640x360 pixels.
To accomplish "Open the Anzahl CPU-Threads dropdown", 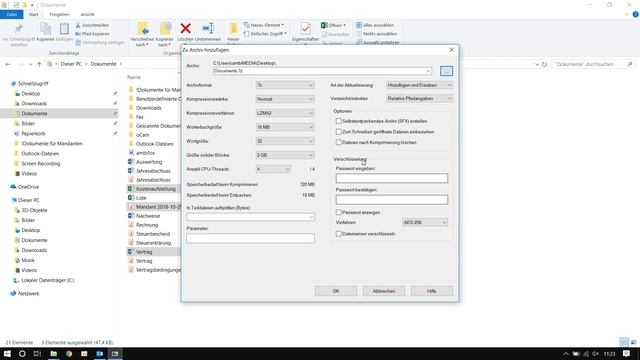I will coord(273,169).
